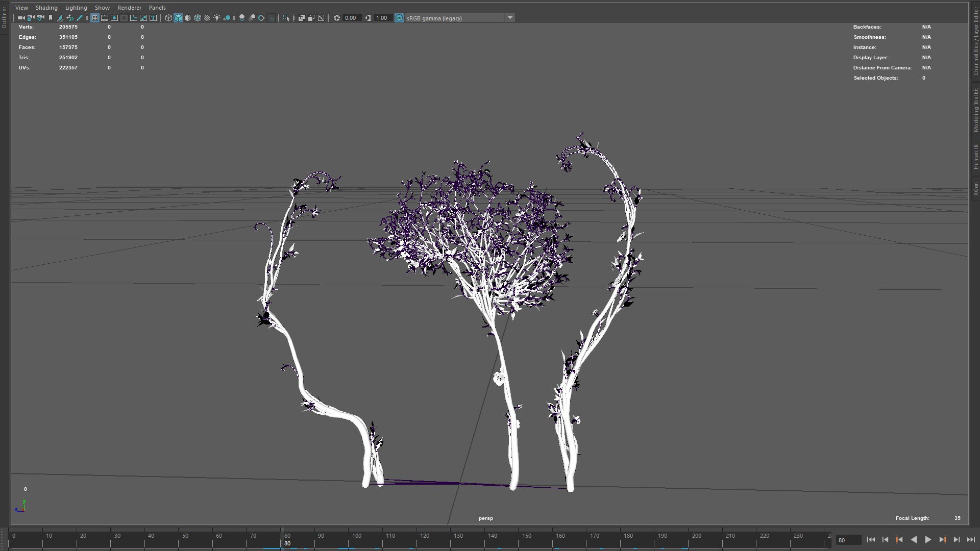The width and height of the screenshot is (980, 551).
Task: Toggle the Film Gate display
Action: point(105,18)
